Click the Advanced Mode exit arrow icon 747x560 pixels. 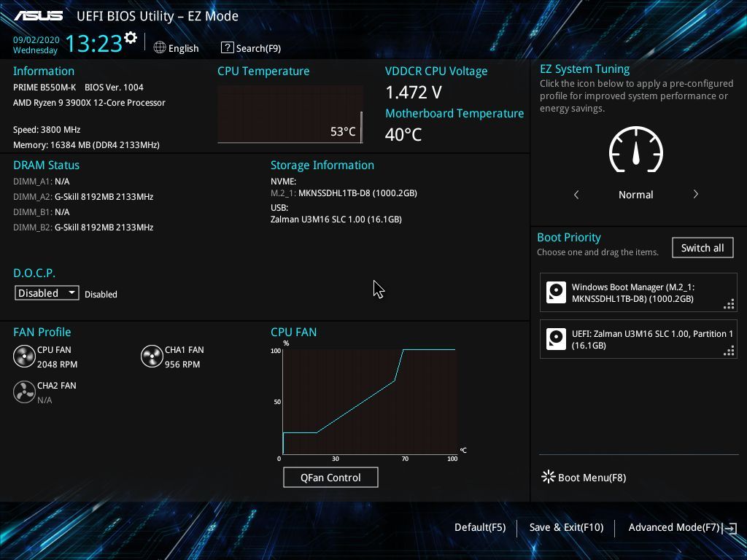(x=729, y=528)
